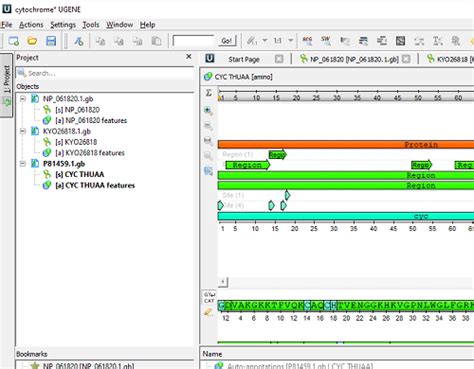Select the CYC THUAA features object
Screen dimensions: 474x369
[95, 185]
